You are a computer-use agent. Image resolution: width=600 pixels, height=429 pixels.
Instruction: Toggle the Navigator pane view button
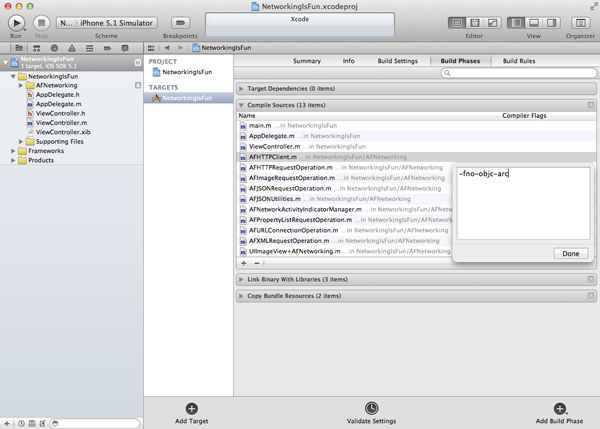pos(516,23)
